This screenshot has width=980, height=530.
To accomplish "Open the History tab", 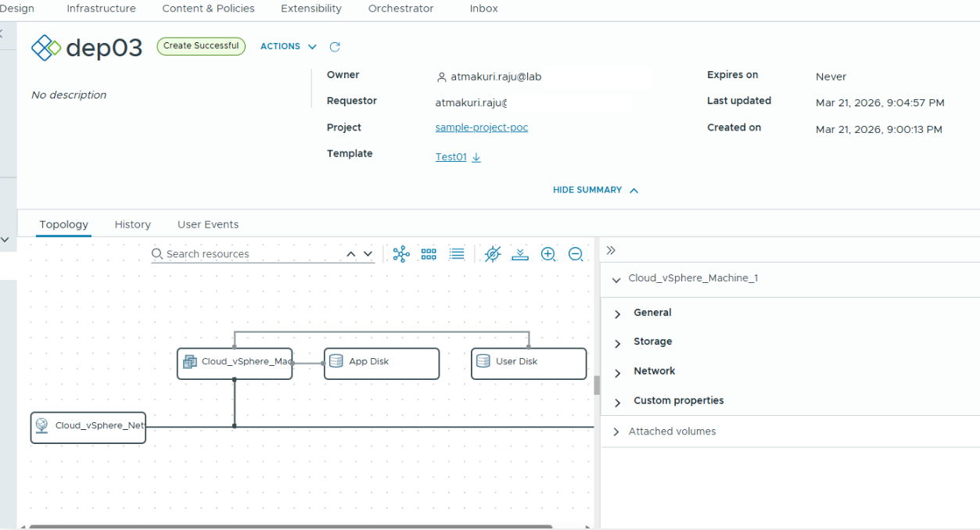I will coord(132,224).
